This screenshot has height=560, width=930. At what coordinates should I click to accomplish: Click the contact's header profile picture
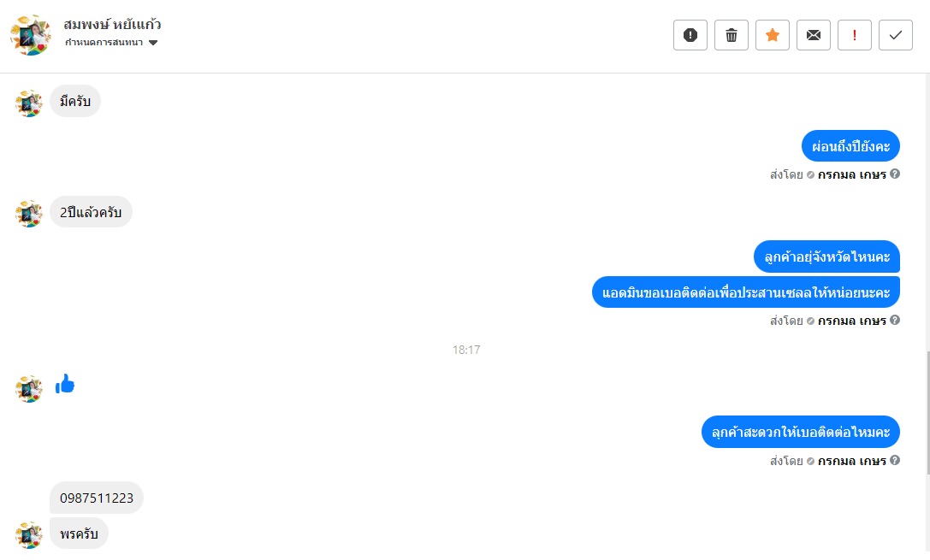click(x=30, y=35)
